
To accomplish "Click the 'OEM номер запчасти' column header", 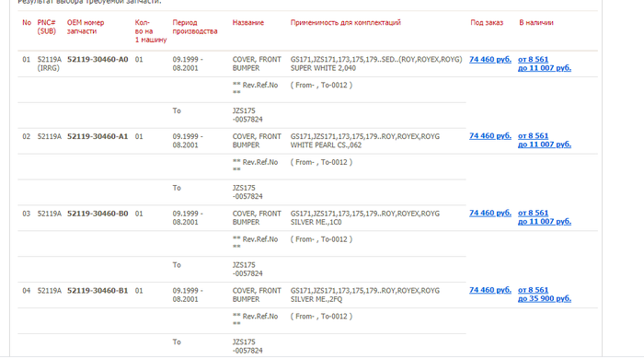I will point(86,27).
